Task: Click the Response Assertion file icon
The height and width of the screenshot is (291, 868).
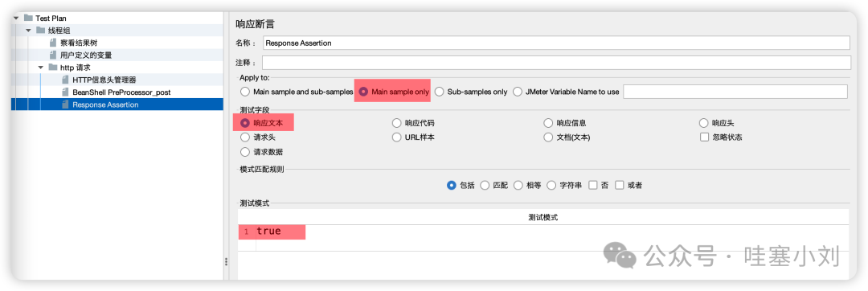Action: point(65,105)
